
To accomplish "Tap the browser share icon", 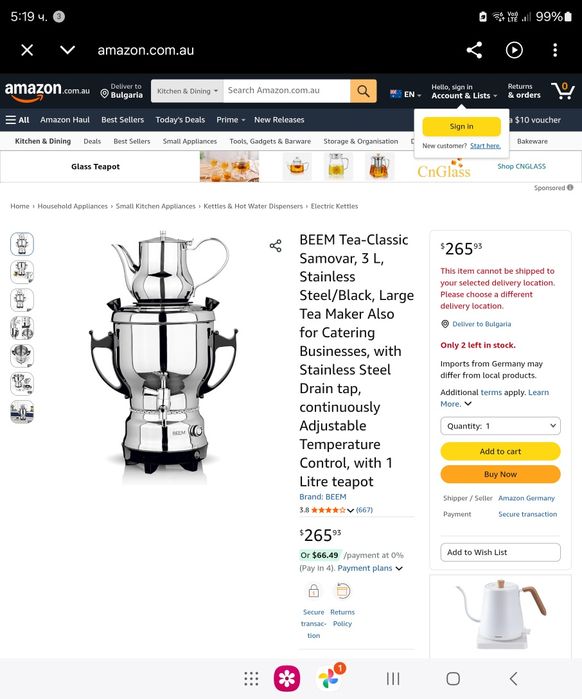I will pos(474,50).
